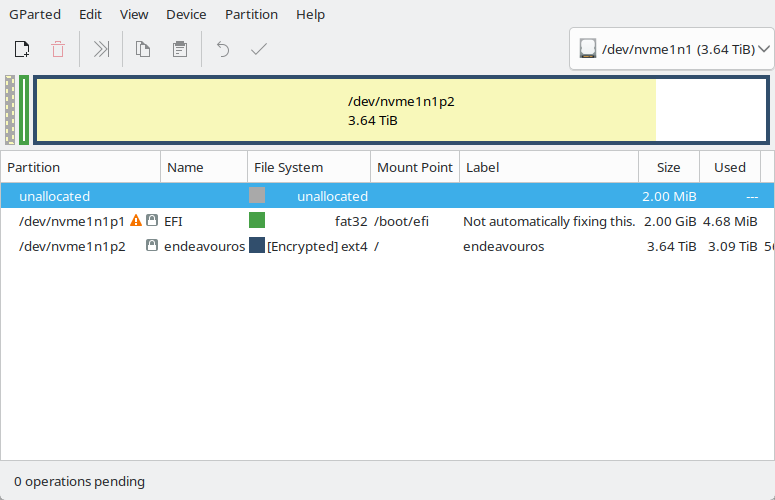The height and width of the screenshot is (500, 775).
Task: Click the dark blue ext4 color swatch
Action: click(x=257, y=245)
